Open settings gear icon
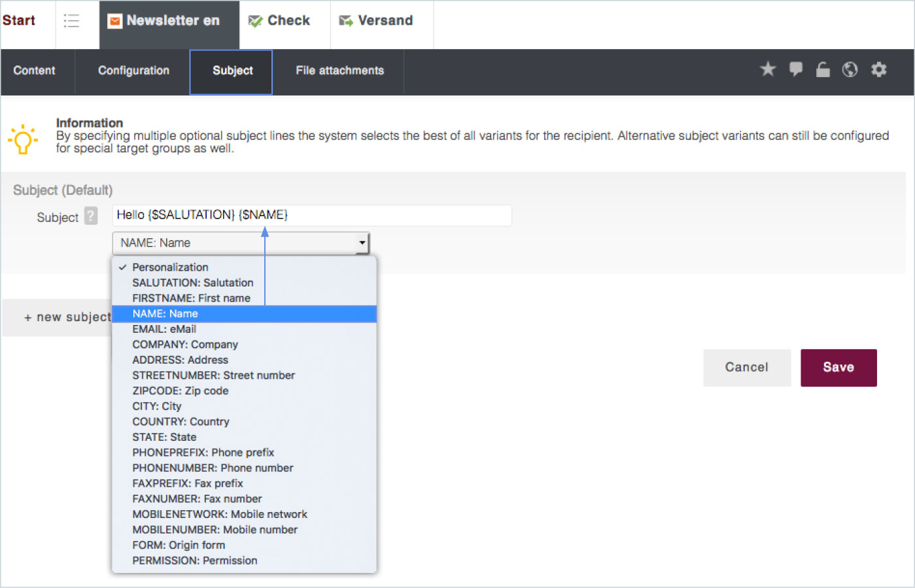 point(879,69)
